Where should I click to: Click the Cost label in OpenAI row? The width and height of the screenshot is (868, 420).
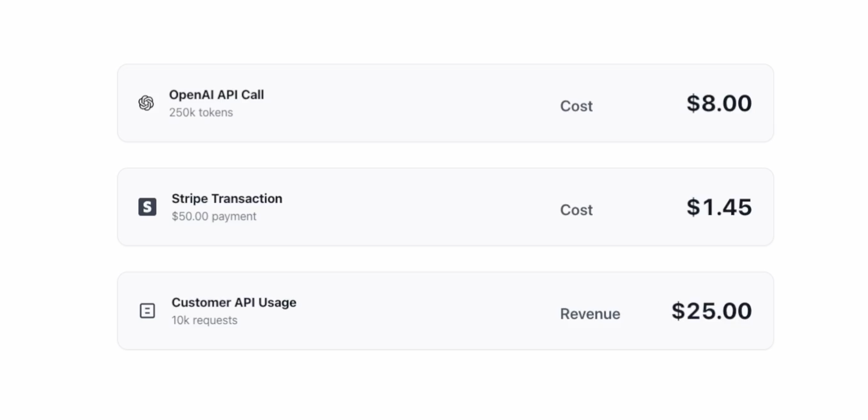pos(576,106)
